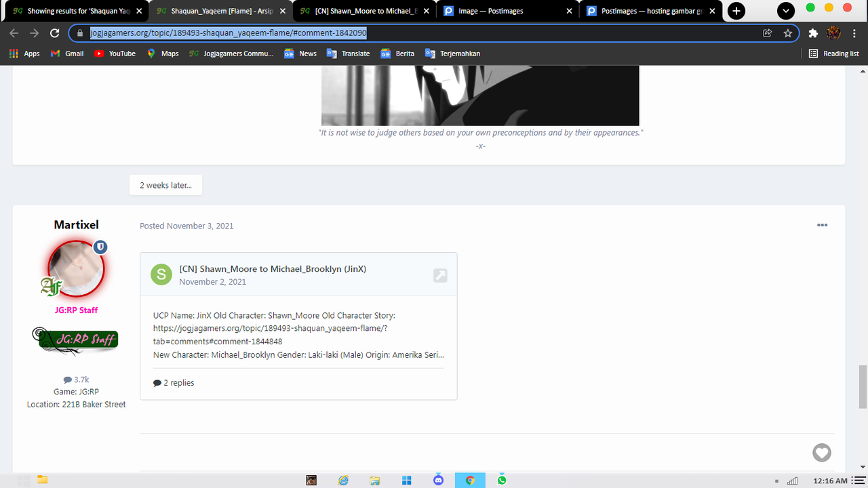Close the Postimages hosting gambar tab
The image size is (868, 488).
[713, 11]
